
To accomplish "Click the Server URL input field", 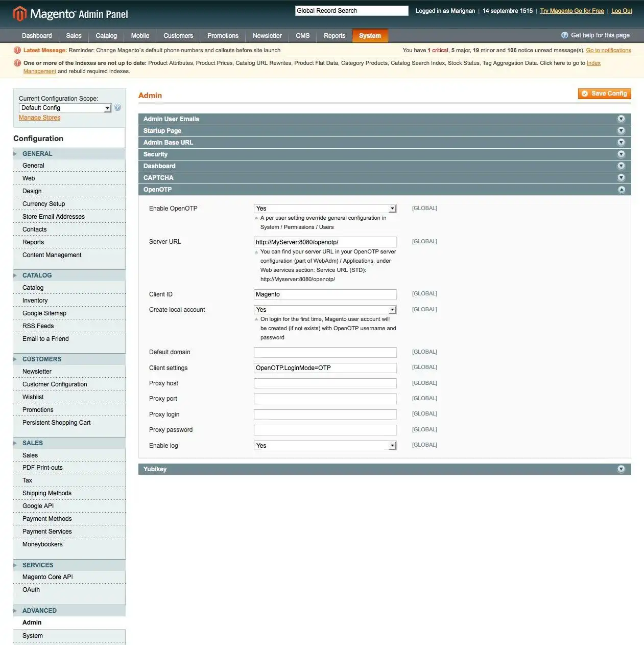I will [325, 242].
